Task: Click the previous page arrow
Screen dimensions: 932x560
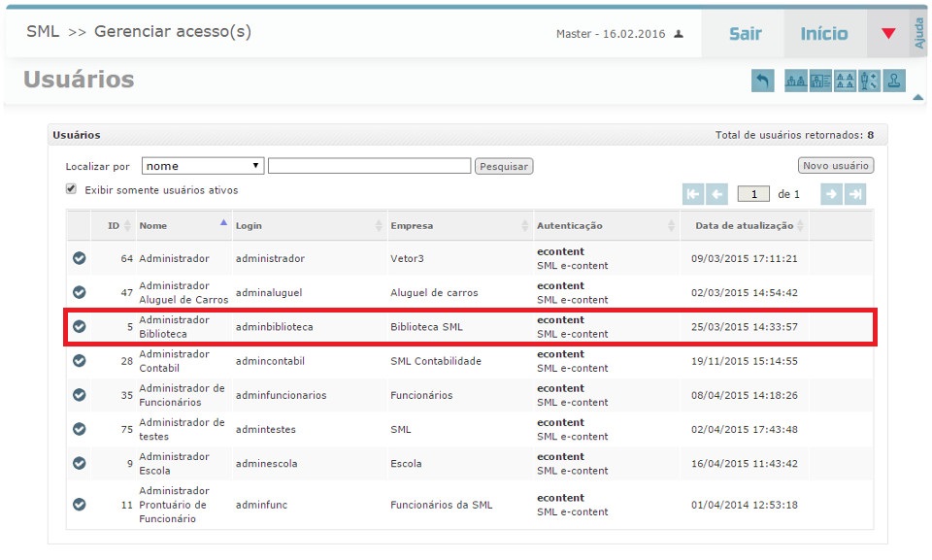Action: pos(717,194)
